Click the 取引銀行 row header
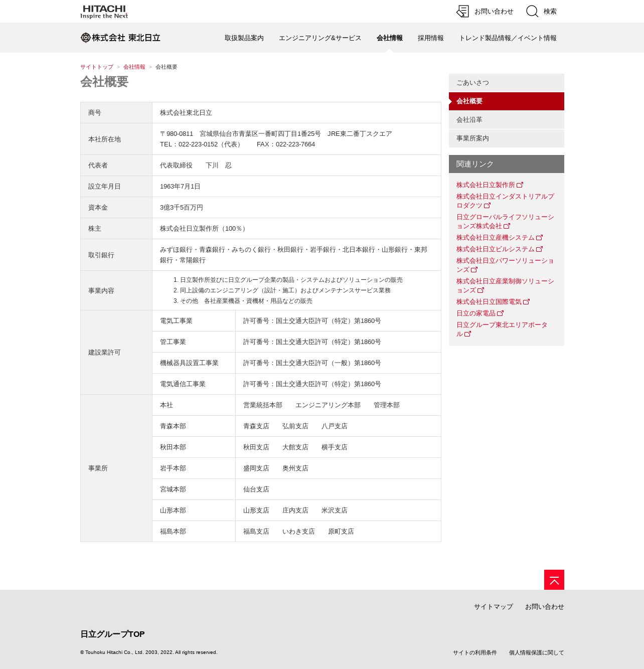Image resolution: width=644 pixels, height=669 pixels. (x=116, y=255)
